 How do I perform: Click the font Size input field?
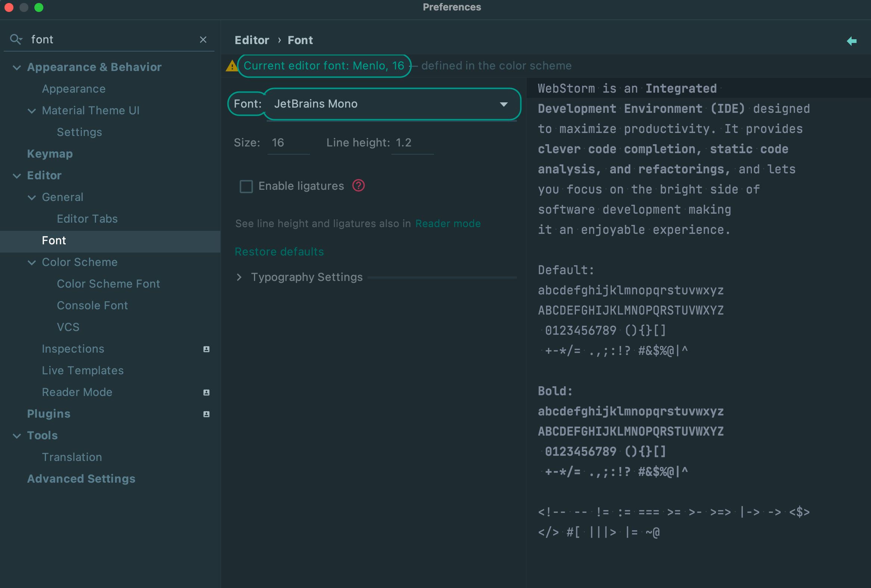coord(289,142)
